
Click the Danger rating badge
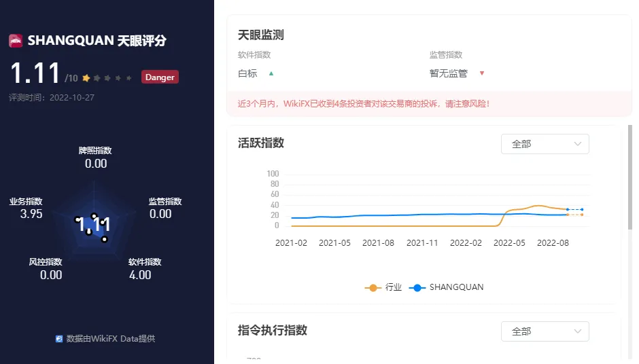[160, 77]
